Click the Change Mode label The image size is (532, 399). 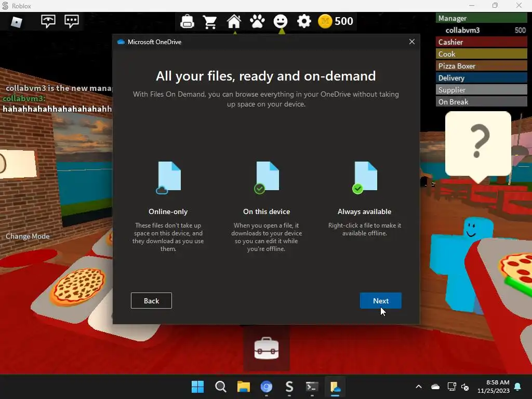(x=28, y=236)
